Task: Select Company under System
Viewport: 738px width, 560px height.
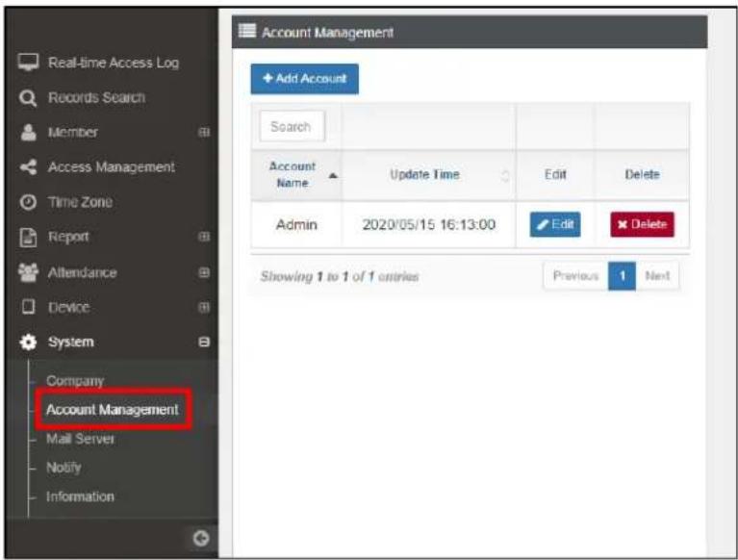Action: 75,380
